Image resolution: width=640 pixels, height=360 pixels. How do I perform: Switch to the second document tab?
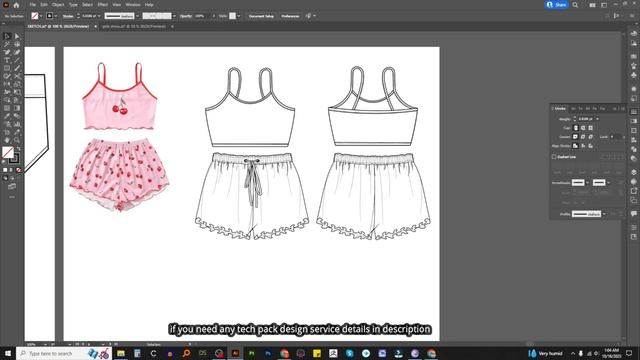tap(134, 26)
